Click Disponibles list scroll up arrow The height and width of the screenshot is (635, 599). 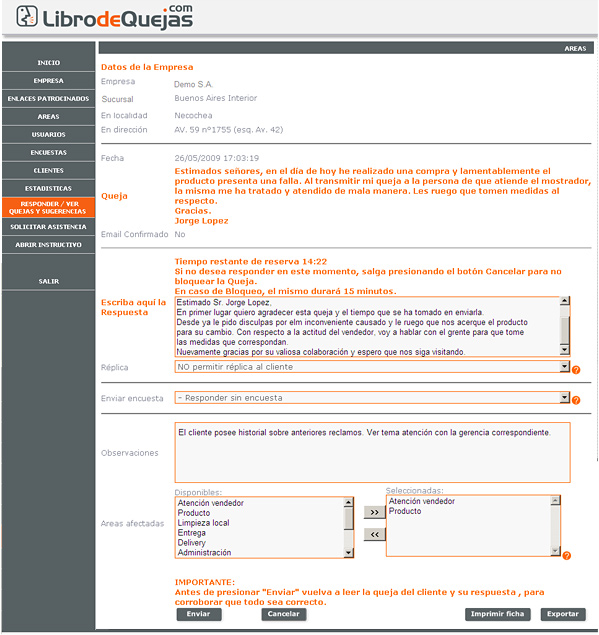pyautogui.click(x=348, y=502)
